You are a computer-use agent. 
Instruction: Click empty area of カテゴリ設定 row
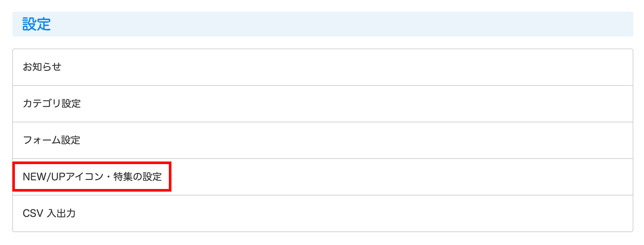tap(356, 104)
